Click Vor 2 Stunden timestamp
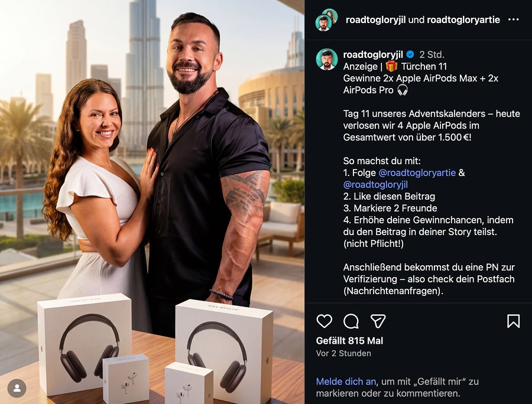Viewport: 532px width, 404px height. tap(343, 353)
